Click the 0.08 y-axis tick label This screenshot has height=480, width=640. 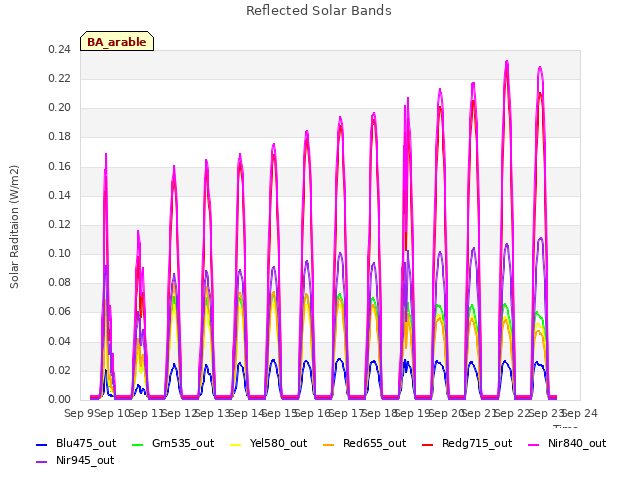pyautogui.click(x=59, y=282)
